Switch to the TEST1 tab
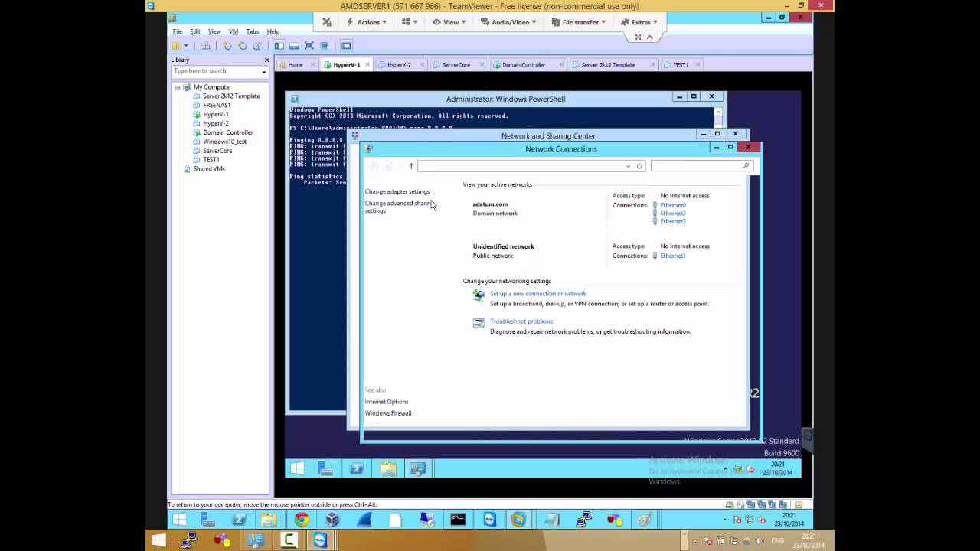 point(681,65)
